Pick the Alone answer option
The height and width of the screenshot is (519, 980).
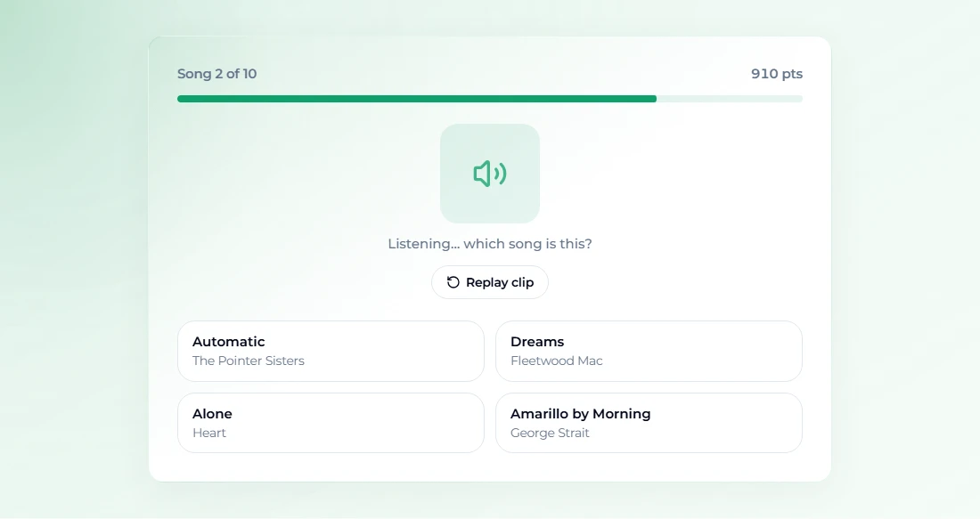coord(331,423)
